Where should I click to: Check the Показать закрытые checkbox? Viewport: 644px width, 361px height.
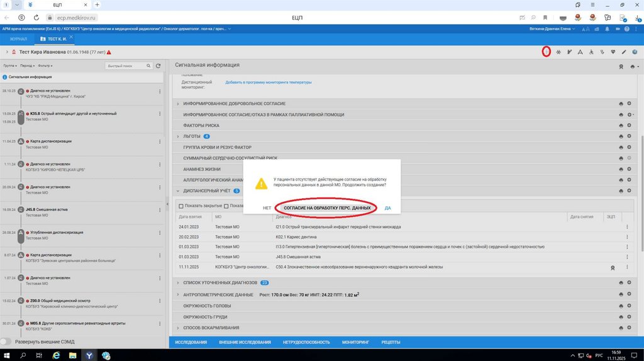[x=180, y=206]
